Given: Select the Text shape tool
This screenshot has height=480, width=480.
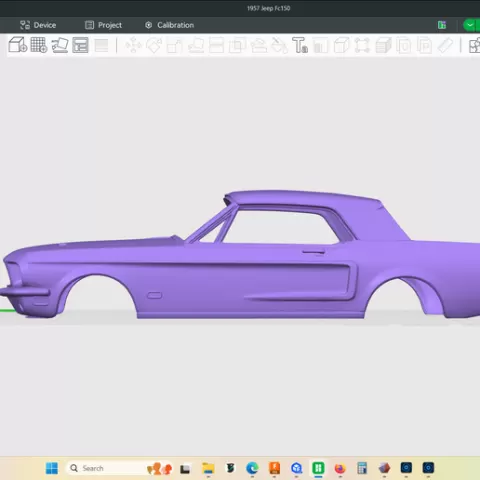Looking at the screenshot, I should pyautogui.click(x=300, y=45).
